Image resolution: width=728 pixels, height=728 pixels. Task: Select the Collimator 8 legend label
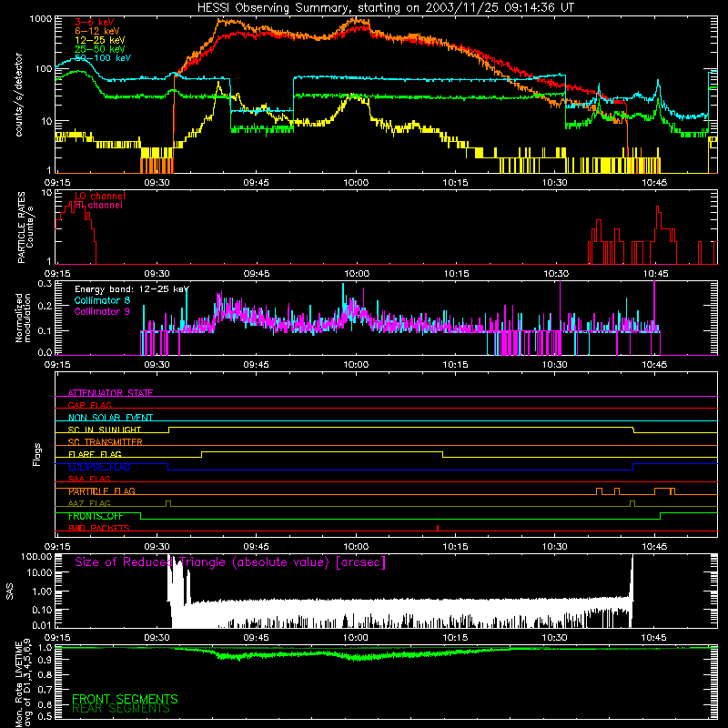(102, 300)
